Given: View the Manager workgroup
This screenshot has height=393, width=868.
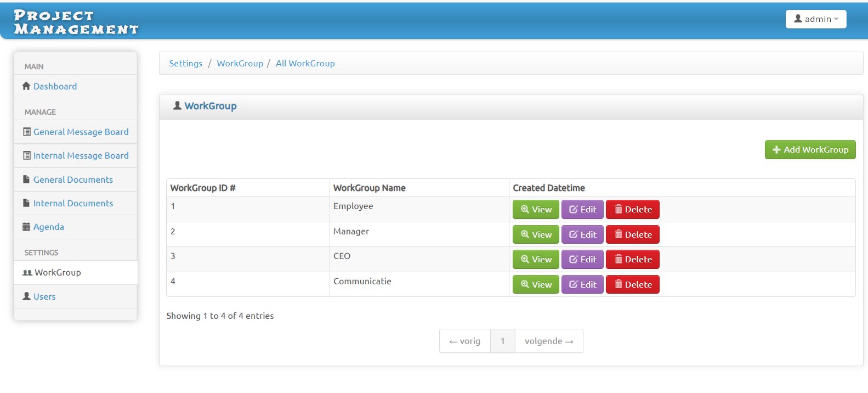Looking at the screenshot, I should (536, 235).
